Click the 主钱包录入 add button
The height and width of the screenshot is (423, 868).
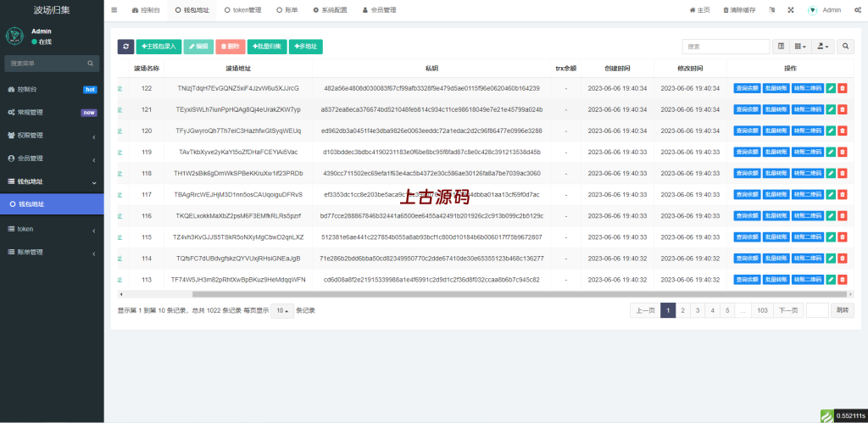(x=159, y=47)
